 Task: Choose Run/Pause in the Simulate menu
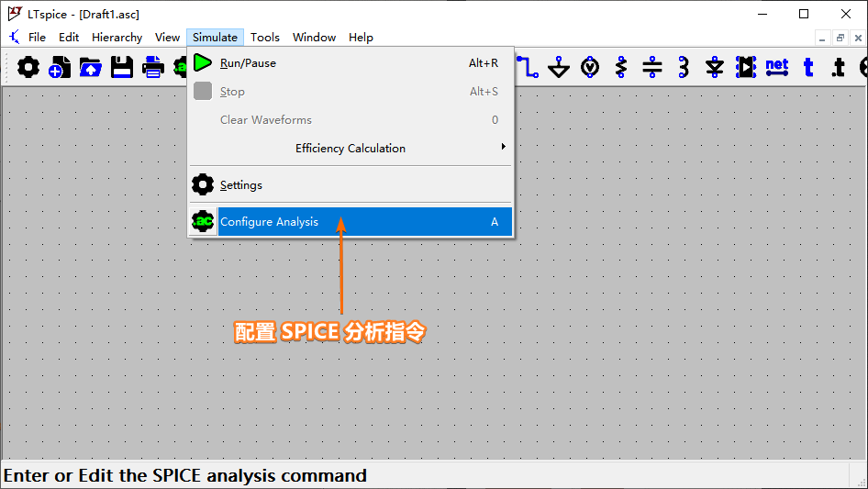(351, 62)
